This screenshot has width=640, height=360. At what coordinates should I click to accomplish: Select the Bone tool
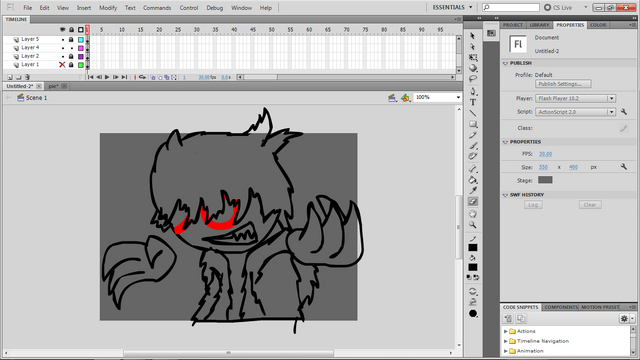473,169
